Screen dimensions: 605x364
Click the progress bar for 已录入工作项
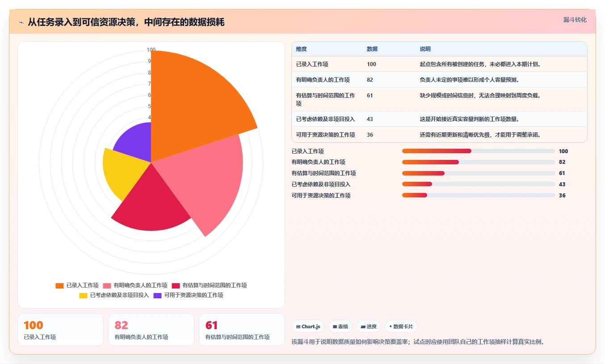click(x=479, y=151)
